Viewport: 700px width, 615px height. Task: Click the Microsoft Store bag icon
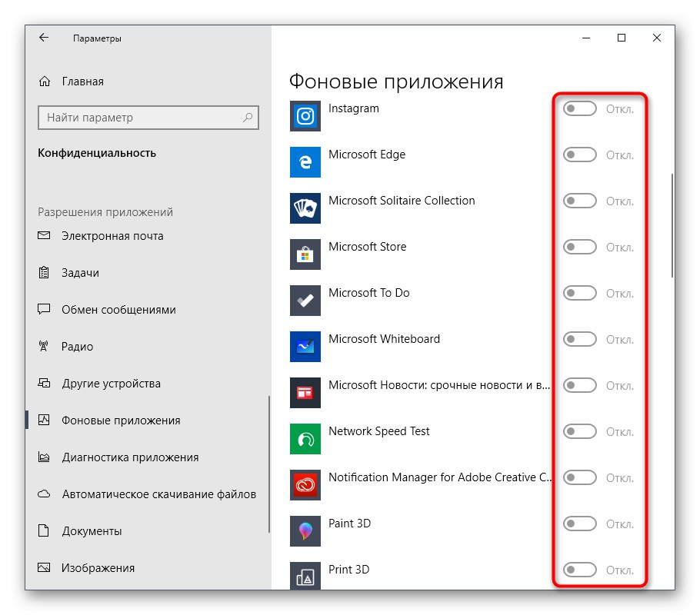coord(305,254)
